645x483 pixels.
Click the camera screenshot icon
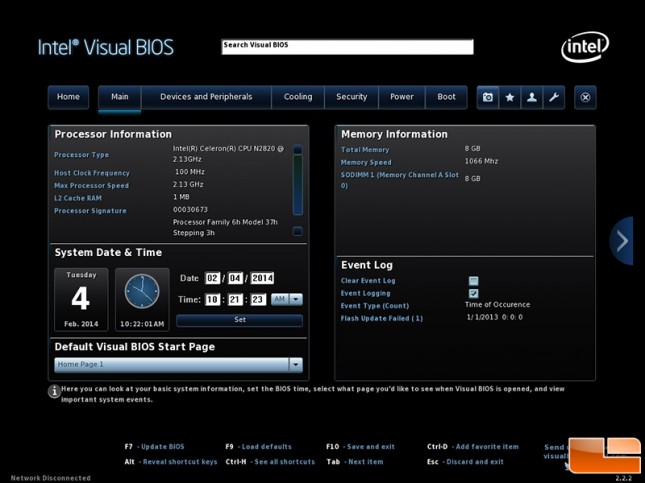[x=488, y=98]
